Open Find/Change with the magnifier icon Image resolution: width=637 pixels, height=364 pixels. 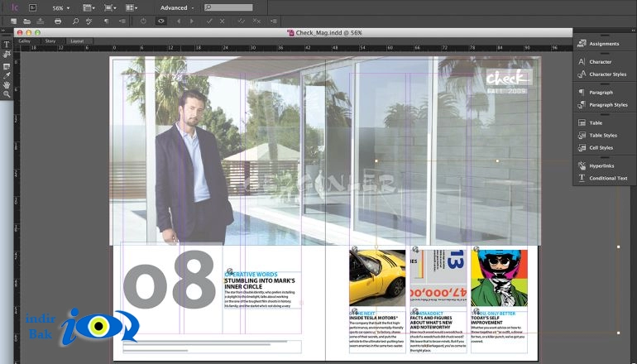point(75,22)
